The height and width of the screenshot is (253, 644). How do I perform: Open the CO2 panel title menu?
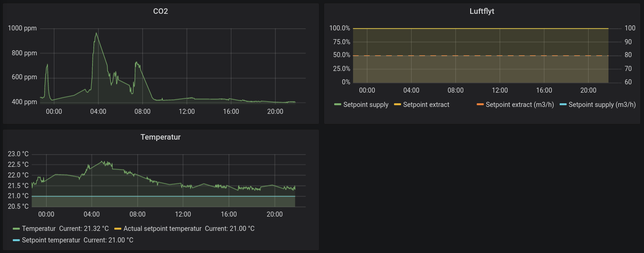(160, 11)
